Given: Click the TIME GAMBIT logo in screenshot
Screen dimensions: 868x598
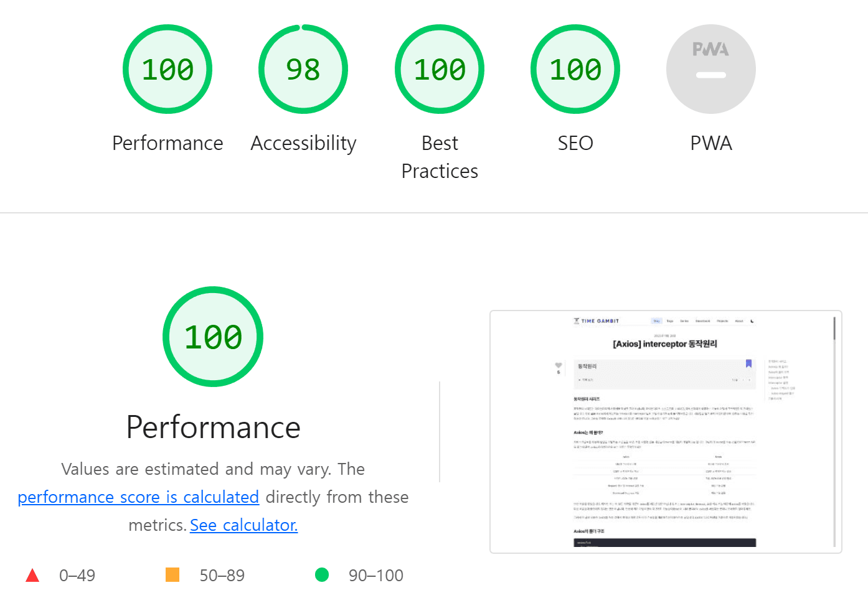Looking at the screenshot, I should click(x=597, y=321).
